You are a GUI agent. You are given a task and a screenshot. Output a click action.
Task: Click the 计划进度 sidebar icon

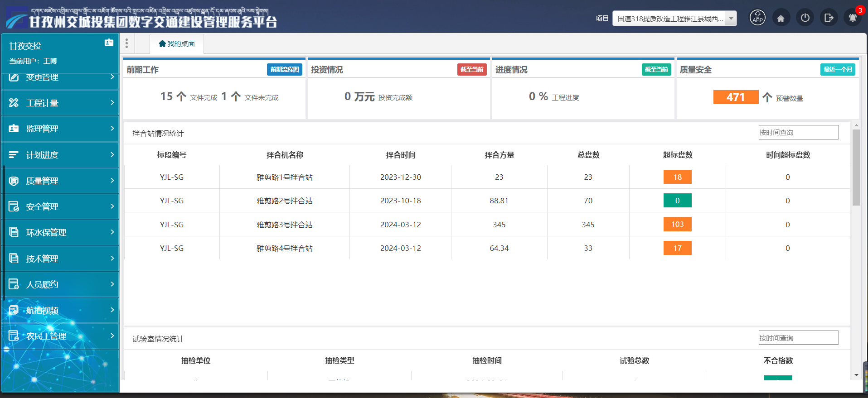(x=14, y=155)
